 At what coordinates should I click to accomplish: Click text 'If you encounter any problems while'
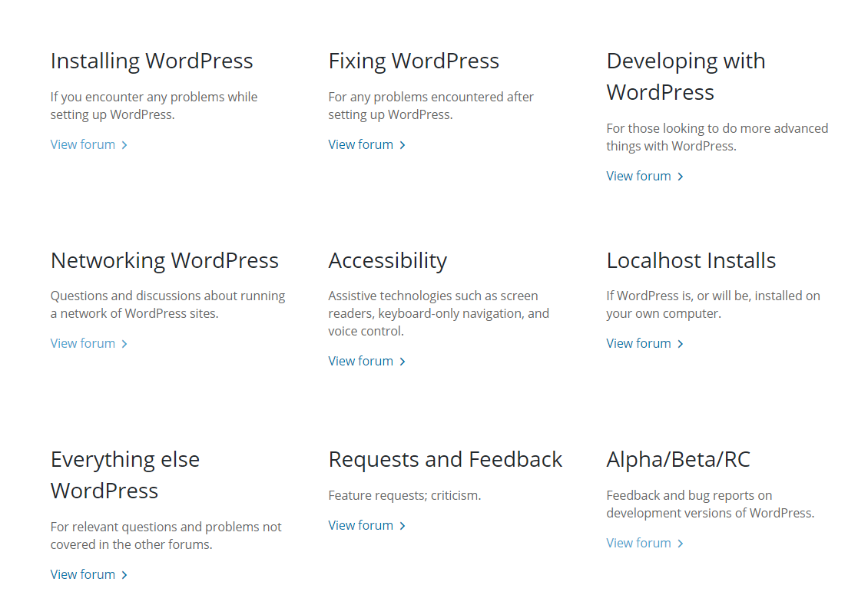click(154, 97)
